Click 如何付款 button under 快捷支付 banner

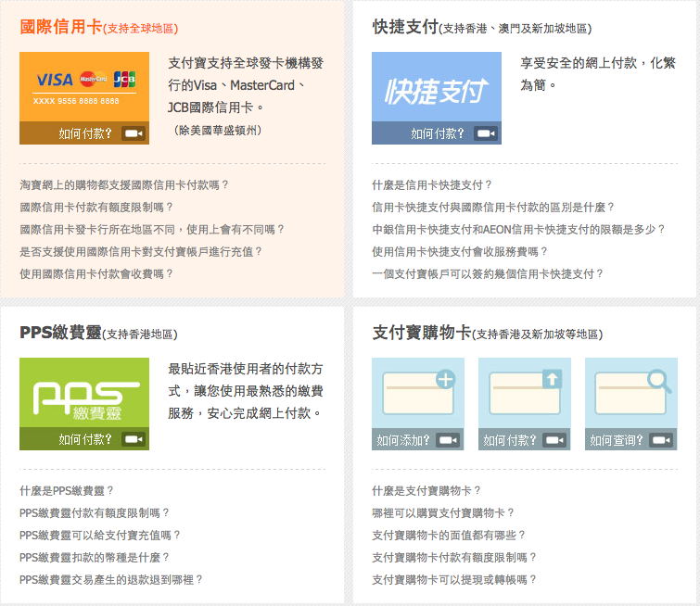437,133
